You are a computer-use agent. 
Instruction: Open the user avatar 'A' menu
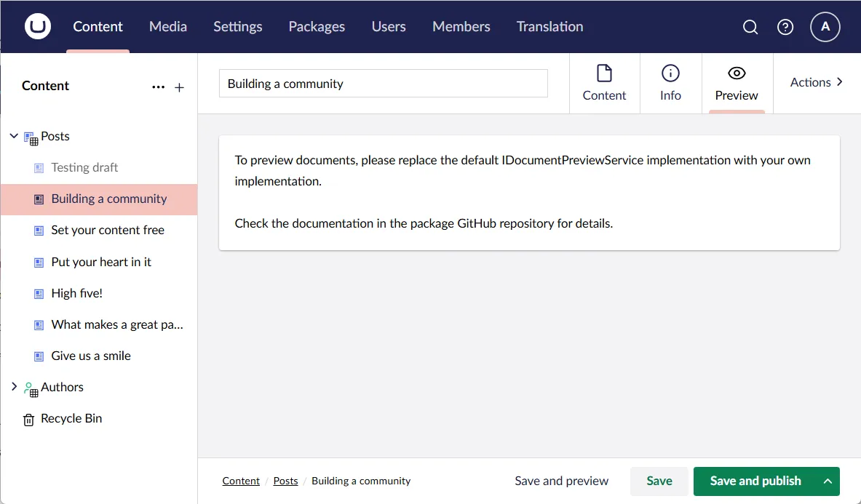point(825,27)
